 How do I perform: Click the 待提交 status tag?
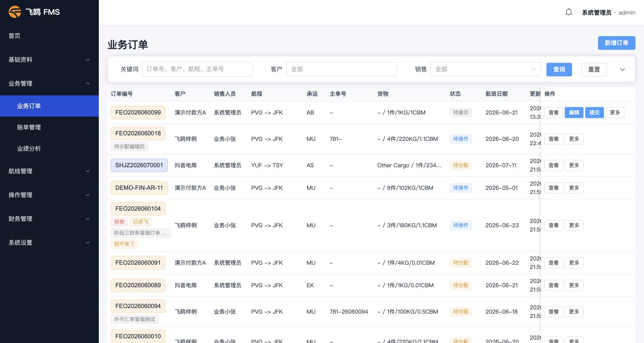click(461, 113)
